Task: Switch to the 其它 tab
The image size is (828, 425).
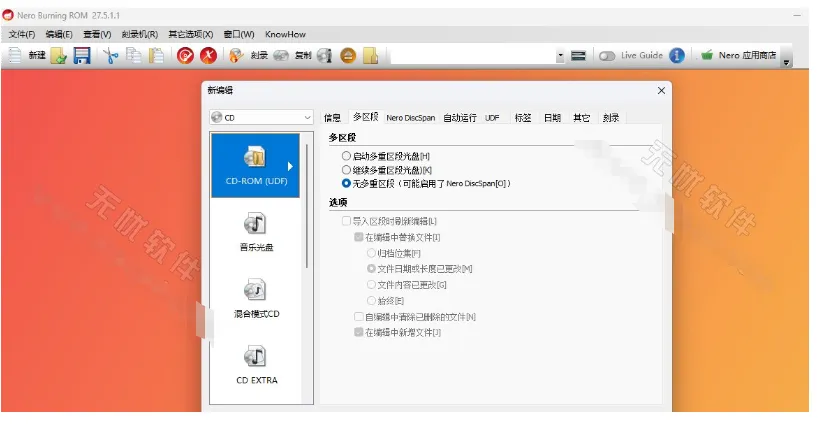Action: 581,118
